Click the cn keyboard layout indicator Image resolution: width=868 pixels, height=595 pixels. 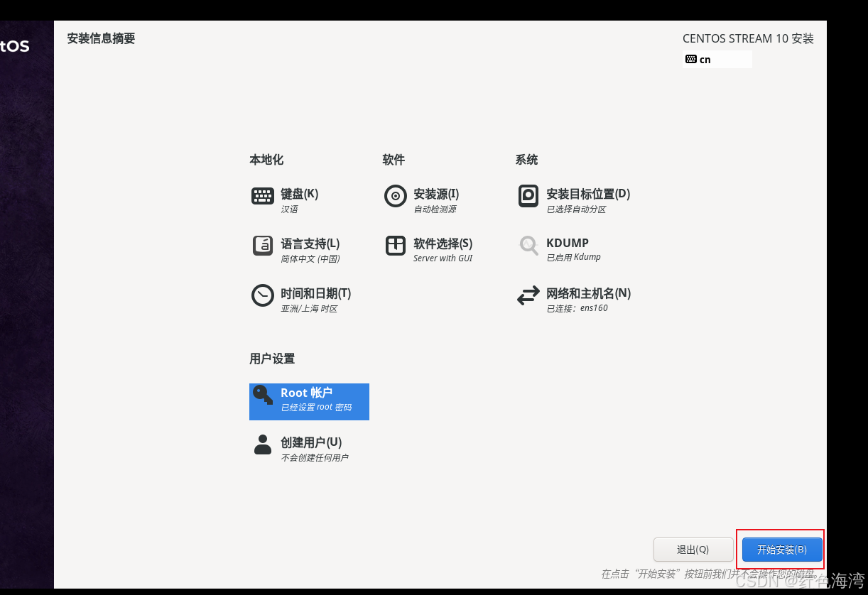pos(717,60)
